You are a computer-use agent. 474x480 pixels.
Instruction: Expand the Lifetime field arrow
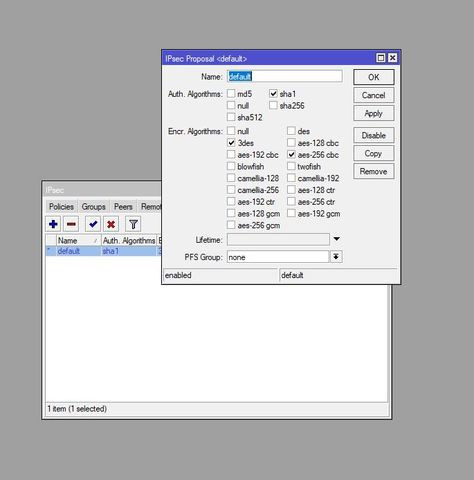337,239
